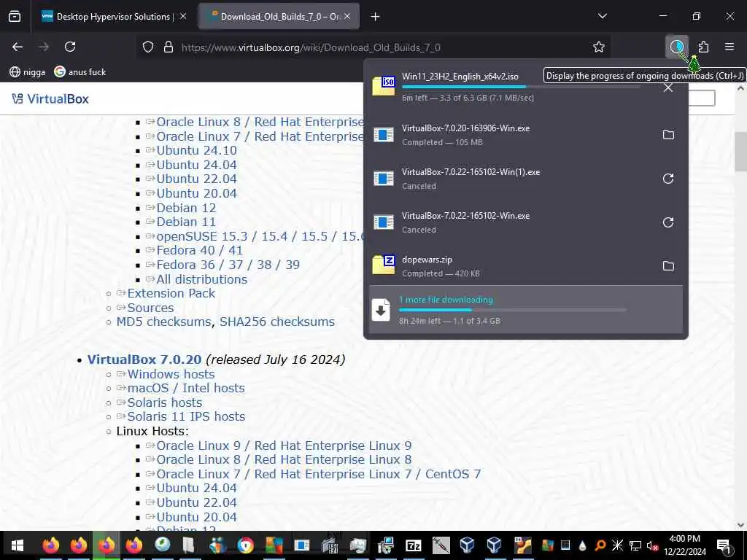Screen dimensions: 747x560
Task: Open the Fedora 40 / 41 link
Action: coord(199,251)
